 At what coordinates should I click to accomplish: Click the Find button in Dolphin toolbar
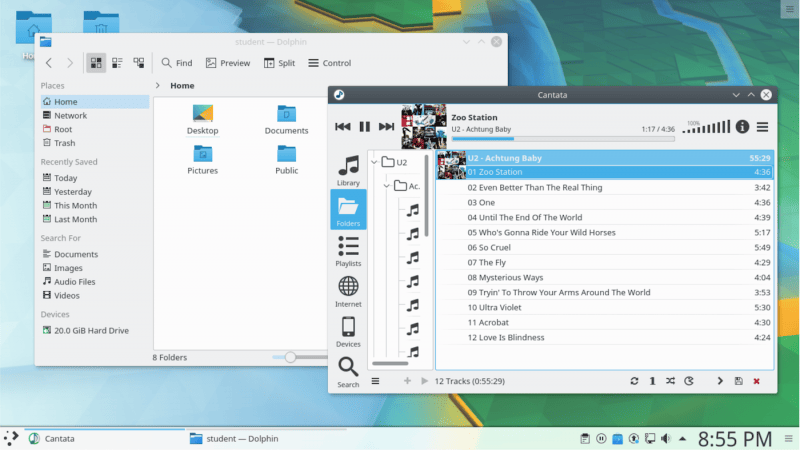point(176,63)
